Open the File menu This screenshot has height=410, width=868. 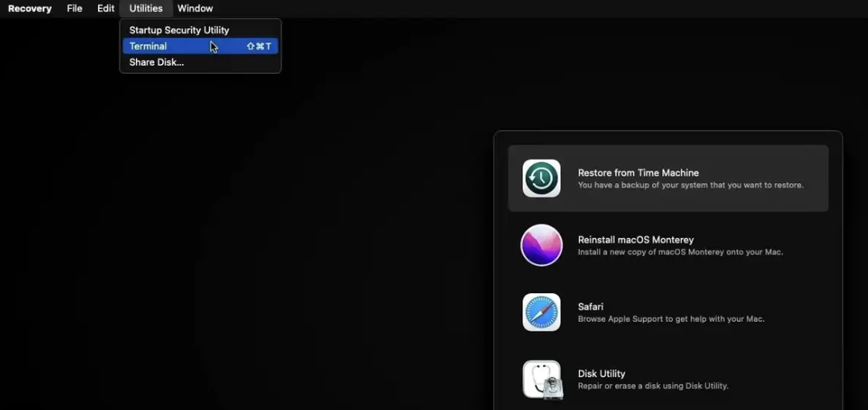[x=74, y=8]
